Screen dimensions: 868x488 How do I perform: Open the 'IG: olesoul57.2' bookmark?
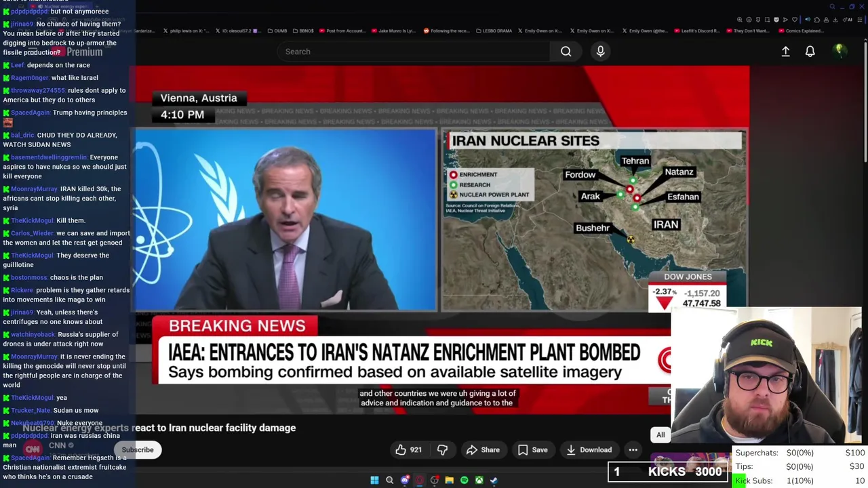point(238,30)
